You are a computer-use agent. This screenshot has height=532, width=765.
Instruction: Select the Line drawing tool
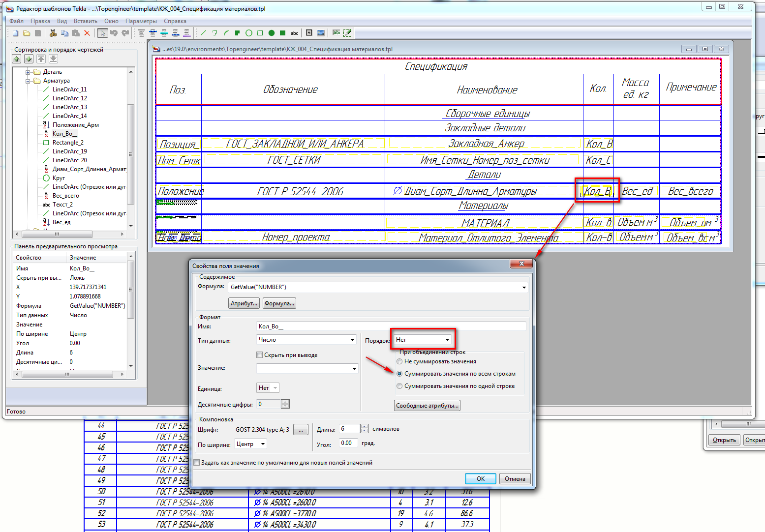203,33
